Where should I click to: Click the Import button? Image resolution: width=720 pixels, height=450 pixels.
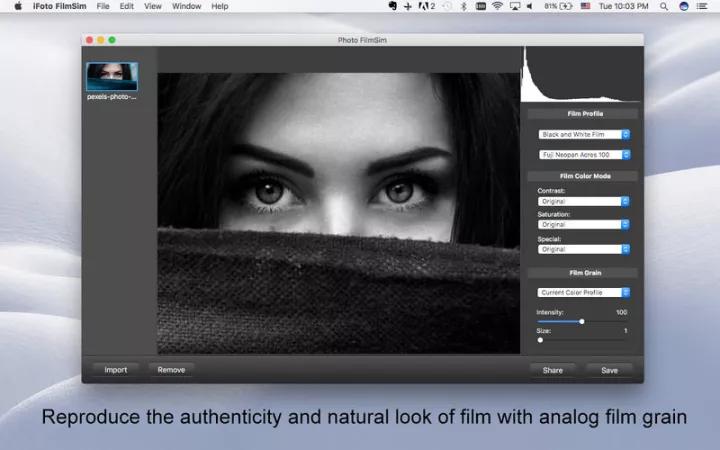click(116, 370)
